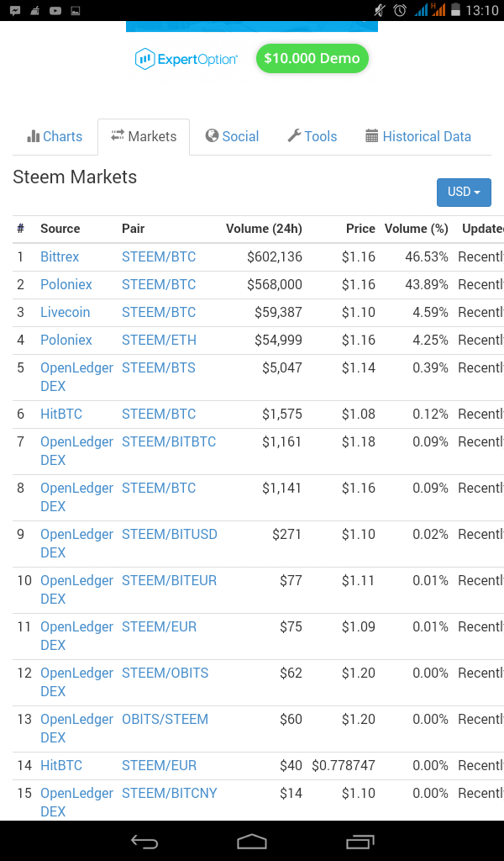Select the $568,000 volume cell

pos(274,284)
